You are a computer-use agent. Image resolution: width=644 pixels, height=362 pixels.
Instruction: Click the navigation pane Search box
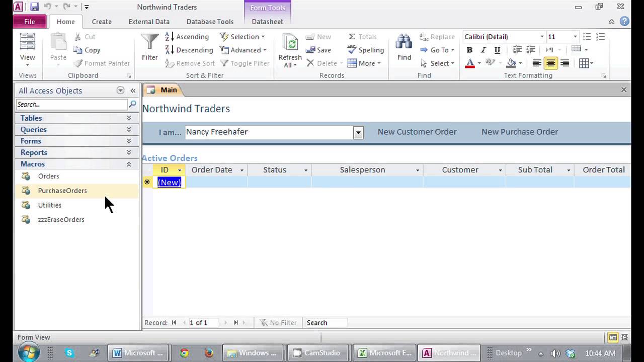tap(72, 104)
